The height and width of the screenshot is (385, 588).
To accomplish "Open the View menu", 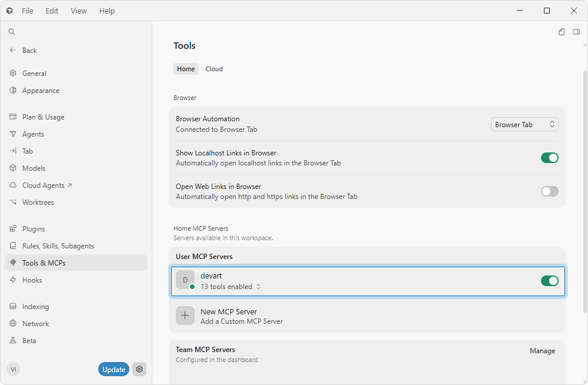I will [79, 11].
